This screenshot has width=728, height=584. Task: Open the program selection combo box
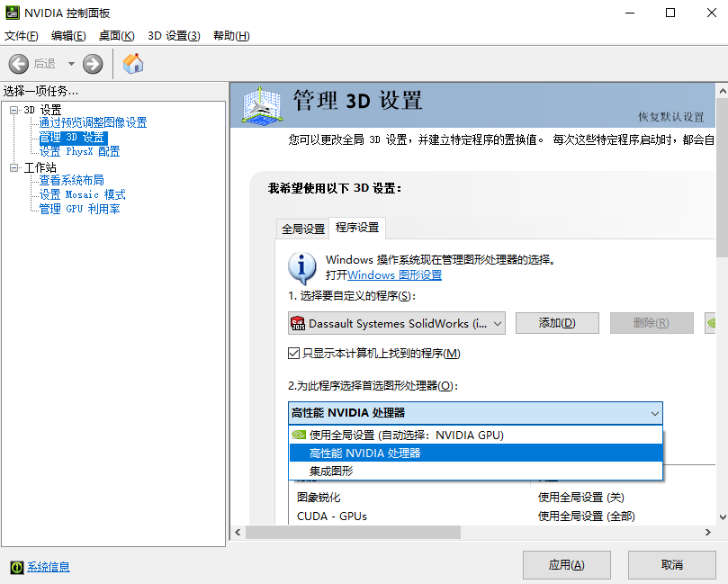point(397,323)
